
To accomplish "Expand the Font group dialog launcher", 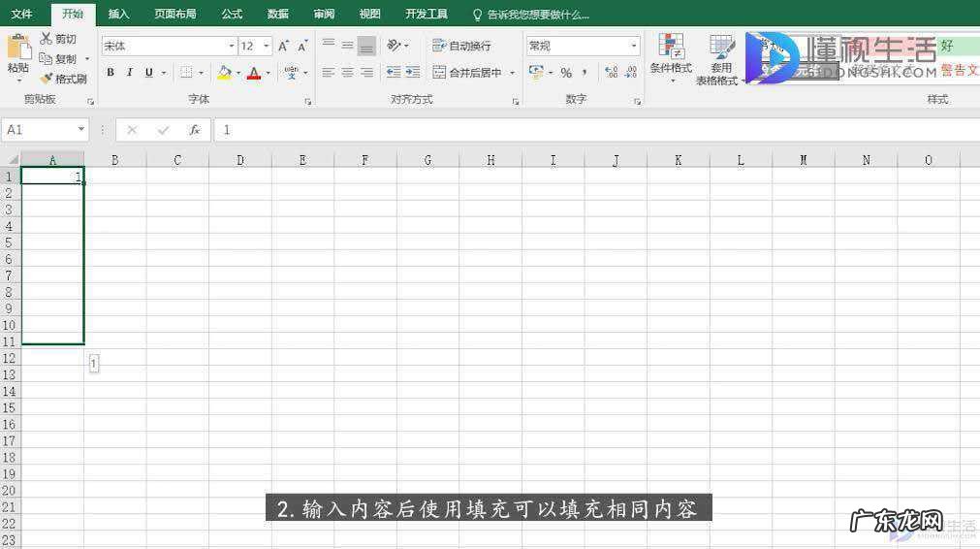I will pos(307,101).
